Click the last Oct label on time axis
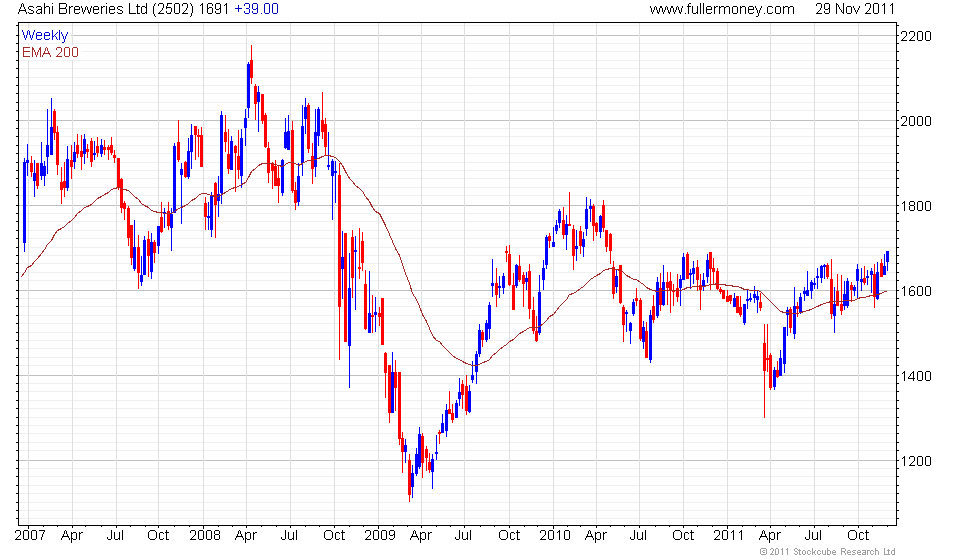Image resolution: width=980 pixels, height=560 pixels. pyautogui.click(x=858, y=536)
